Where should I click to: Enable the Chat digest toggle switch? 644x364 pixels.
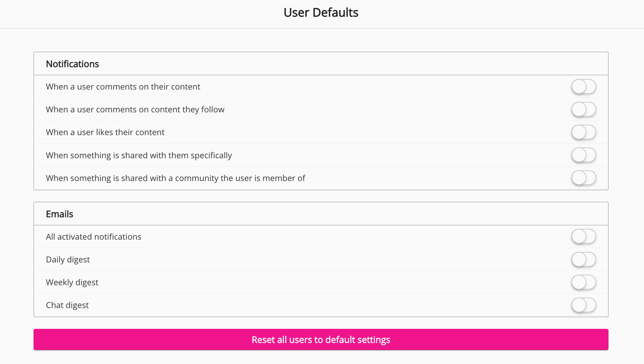(x=583, y=305)
